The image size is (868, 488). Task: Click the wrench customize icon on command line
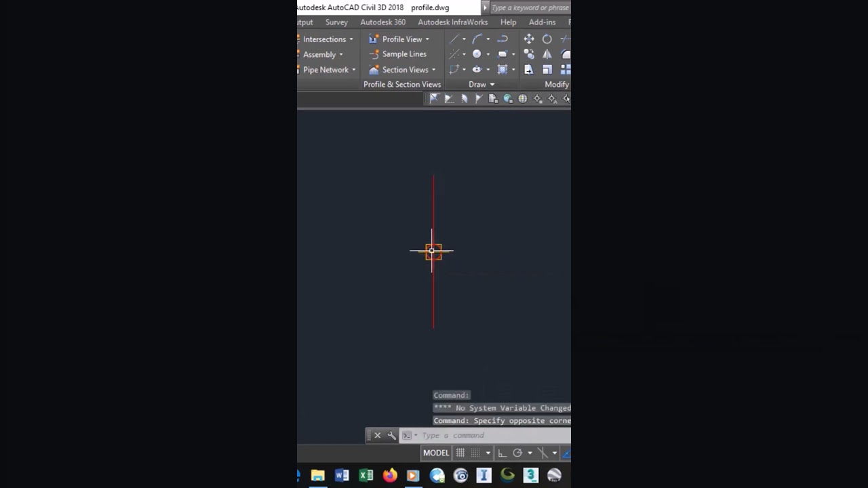pos(391,435)
